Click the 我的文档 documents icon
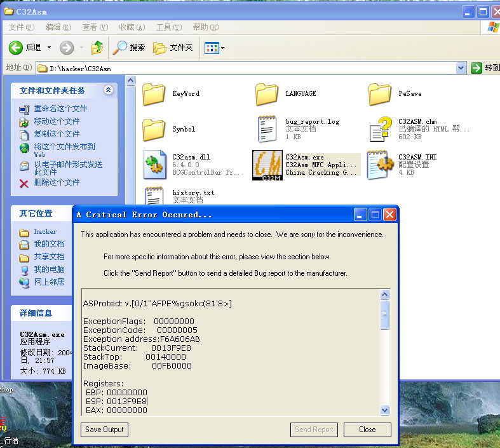 pyautogui.click(x=24, y=245)
